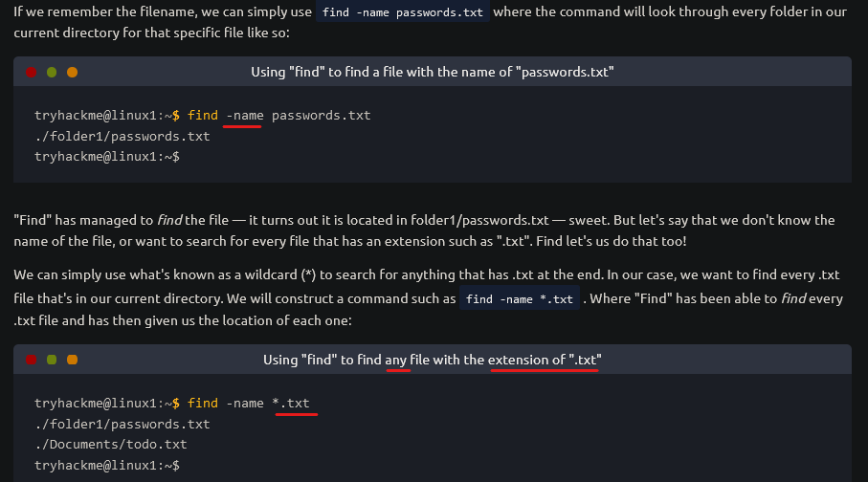868x482 pixels.
Task: Click the red dot in first terminal header
Action: pos(31,72)
